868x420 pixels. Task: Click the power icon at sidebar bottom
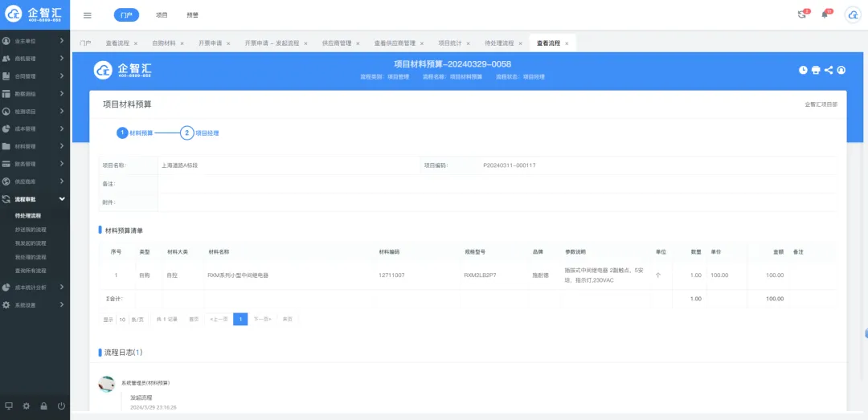[61, 406]
